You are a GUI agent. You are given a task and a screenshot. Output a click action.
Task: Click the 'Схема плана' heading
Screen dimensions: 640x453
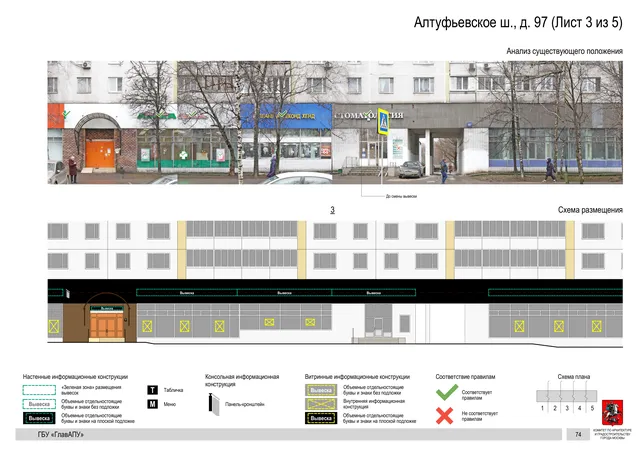(x=573, y=377)
